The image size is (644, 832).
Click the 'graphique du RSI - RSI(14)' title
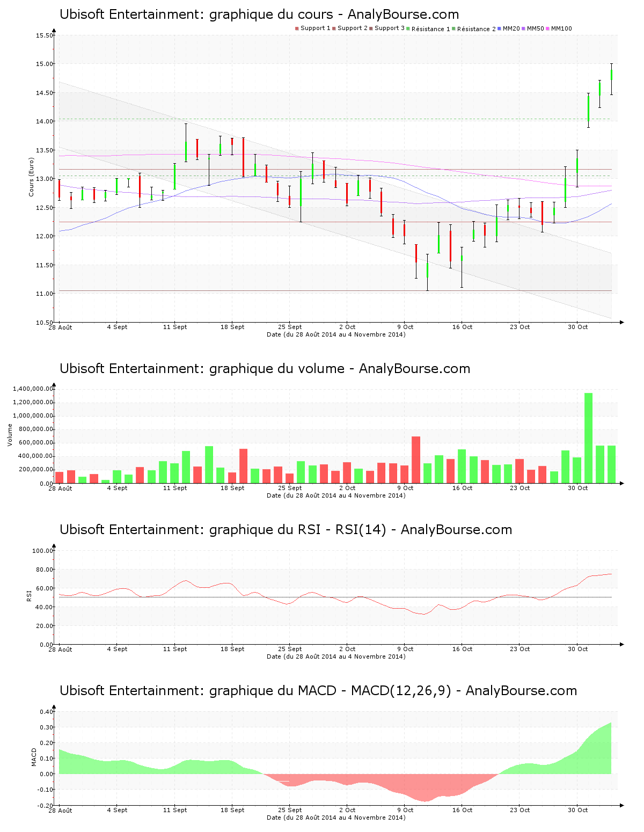286,530
